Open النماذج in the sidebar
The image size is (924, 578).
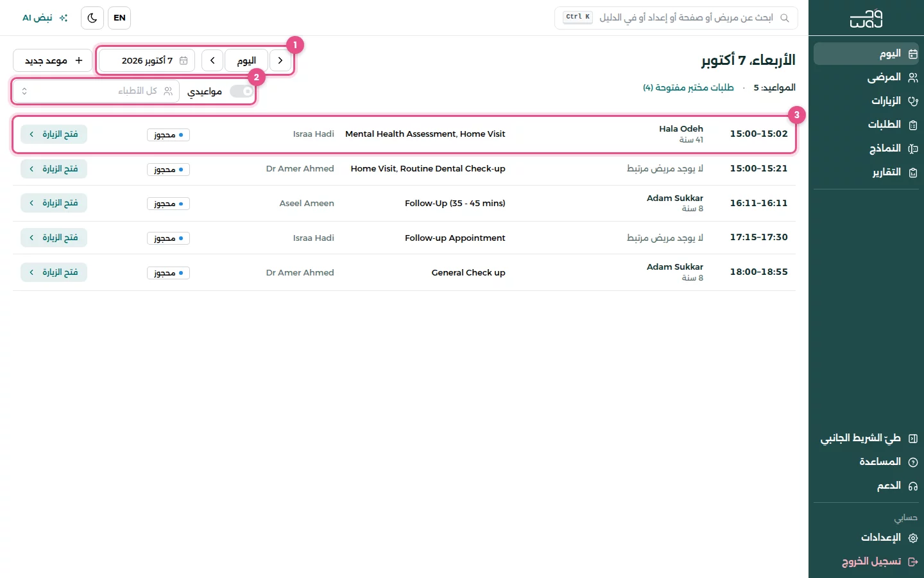coord(866,148)
